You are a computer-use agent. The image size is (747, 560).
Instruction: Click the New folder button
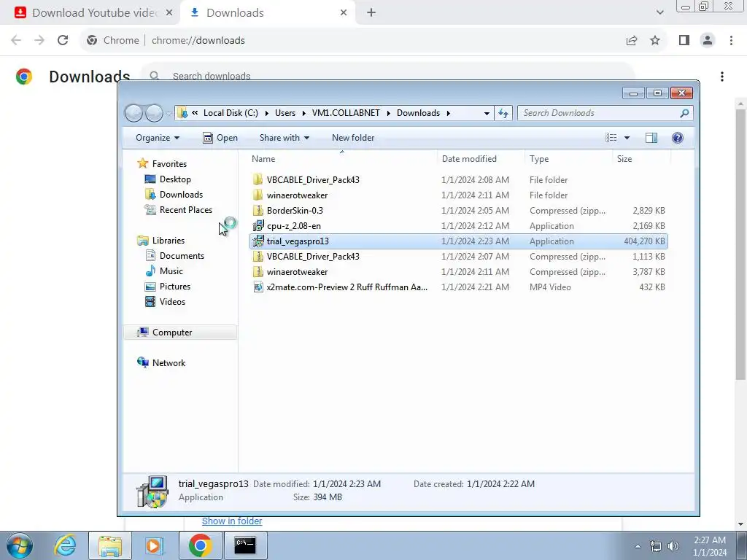coord(353,138)
